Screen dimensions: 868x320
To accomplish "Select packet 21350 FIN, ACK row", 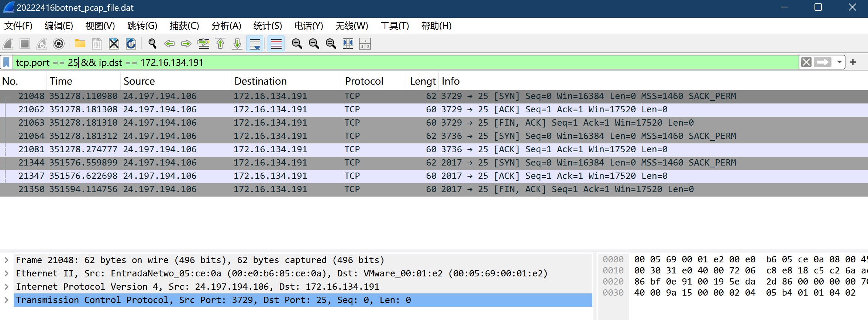I will point(434,189).
